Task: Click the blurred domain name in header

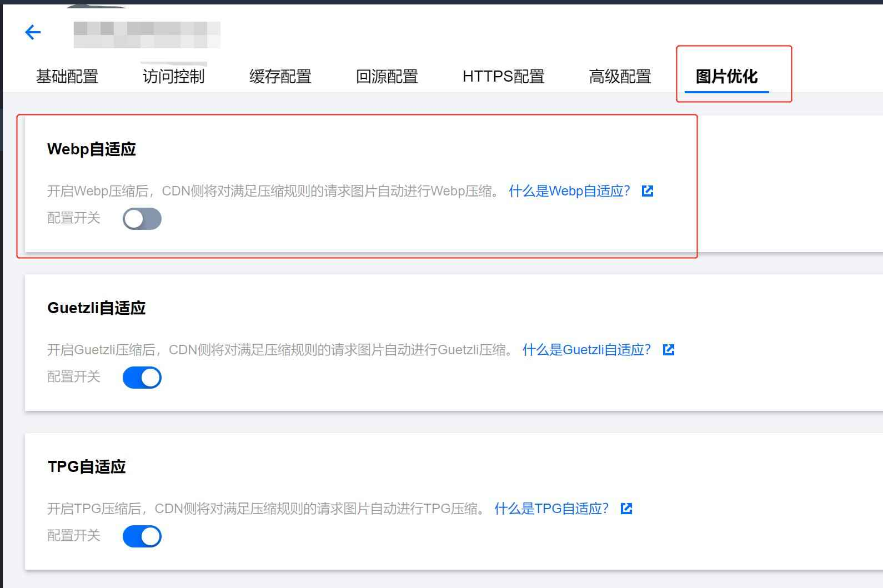Action: pos(147,34)
